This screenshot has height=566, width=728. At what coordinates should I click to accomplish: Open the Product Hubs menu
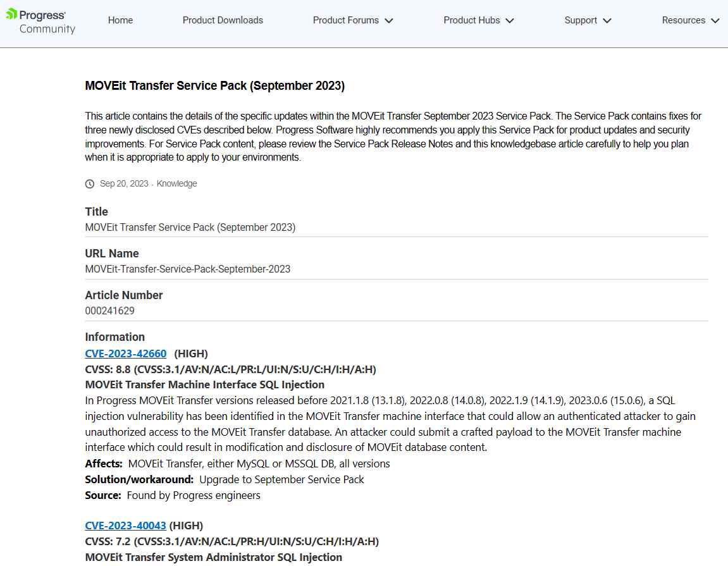pyautogui.click(x=479, y=20)
